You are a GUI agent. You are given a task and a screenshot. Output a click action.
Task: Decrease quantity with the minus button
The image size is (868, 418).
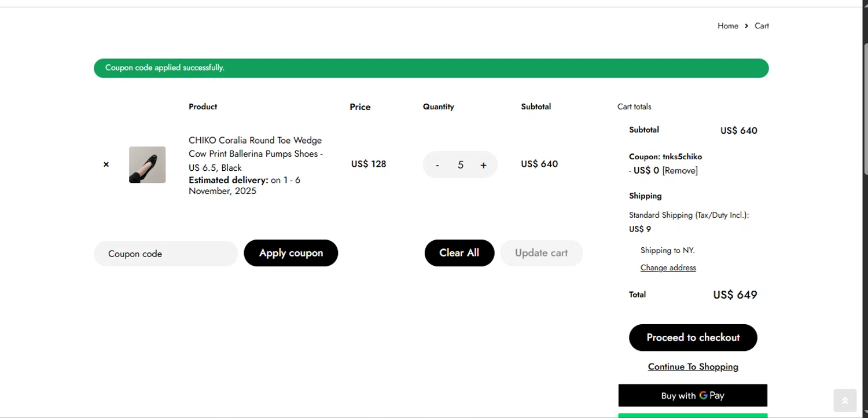437,165
